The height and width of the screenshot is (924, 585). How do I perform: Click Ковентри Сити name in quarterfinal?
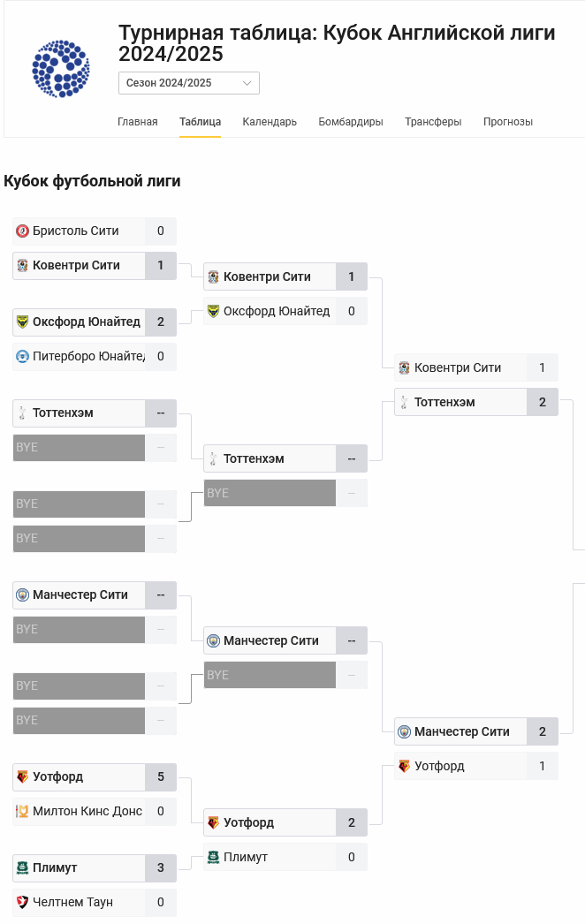267,277
